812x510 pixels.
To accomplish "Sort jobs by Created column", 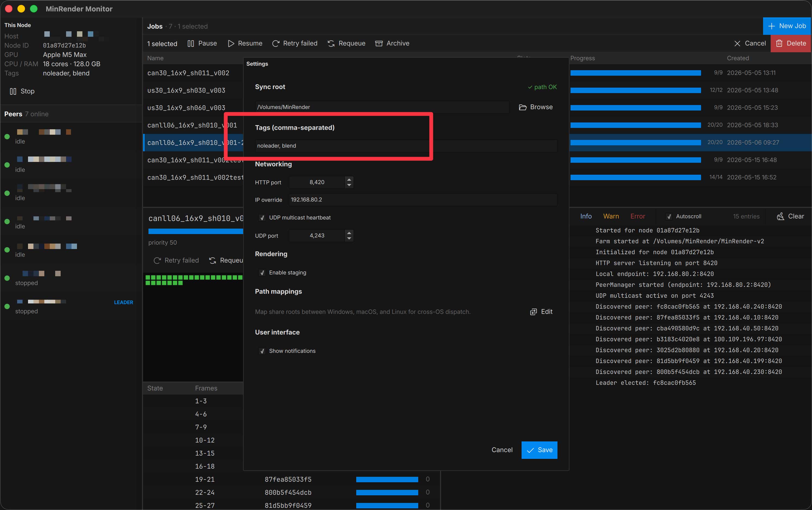I will [738, 58].
